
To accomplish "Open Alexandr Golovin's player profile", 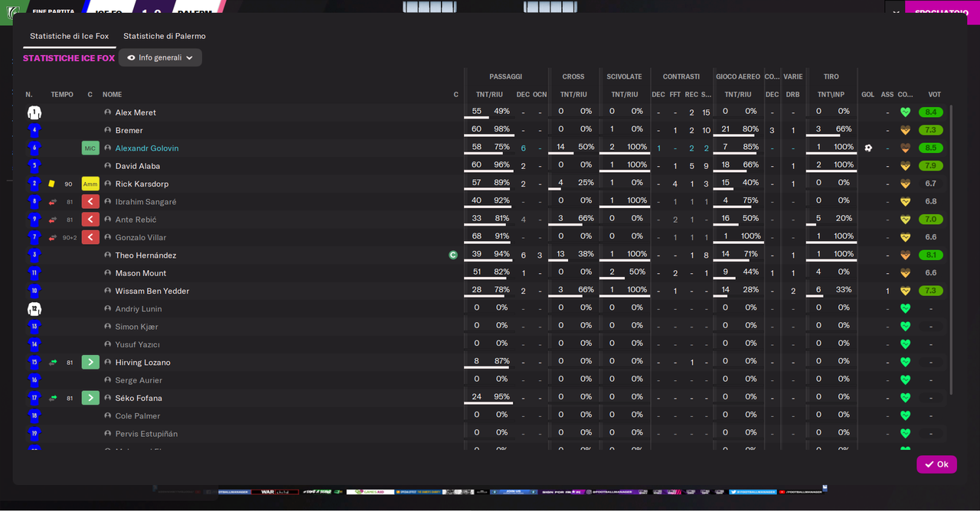I will [147, 148].
